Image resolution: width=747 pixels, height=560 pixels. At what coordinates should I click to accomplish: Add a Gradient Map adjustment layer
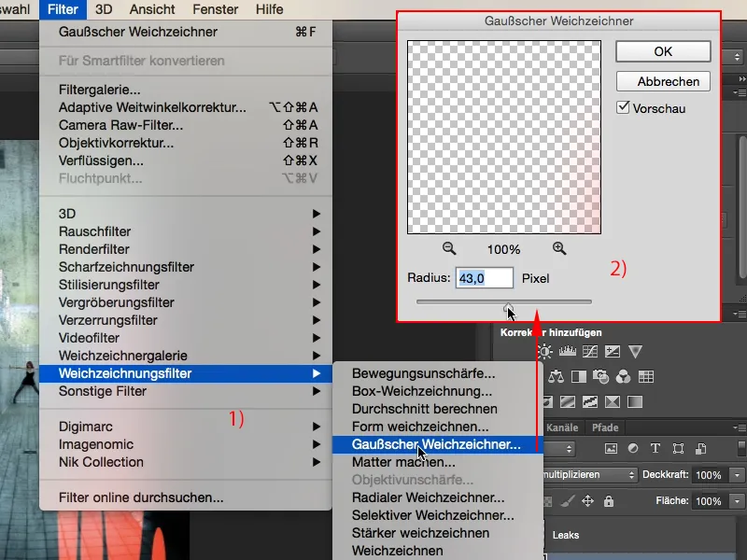pos(635,399)
